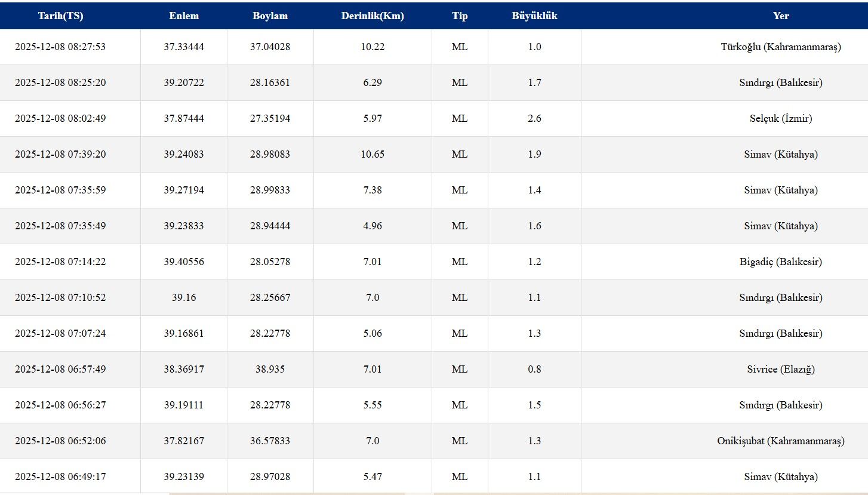Click the Sivrice (Elazığ) location cell

781,369
